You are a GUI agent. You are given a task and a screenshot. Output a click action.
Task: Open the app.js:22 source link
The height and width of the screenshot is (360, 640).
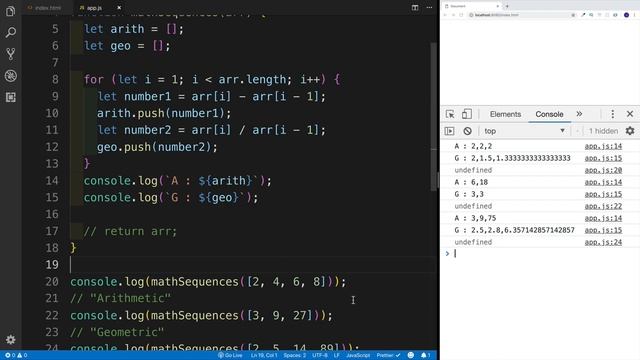tap(603, 206)
